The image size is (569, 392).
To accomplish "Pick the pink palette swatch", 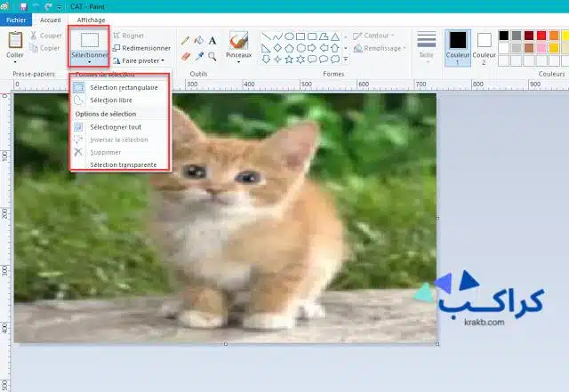I will pyautogui.click(x=541, y=48).
